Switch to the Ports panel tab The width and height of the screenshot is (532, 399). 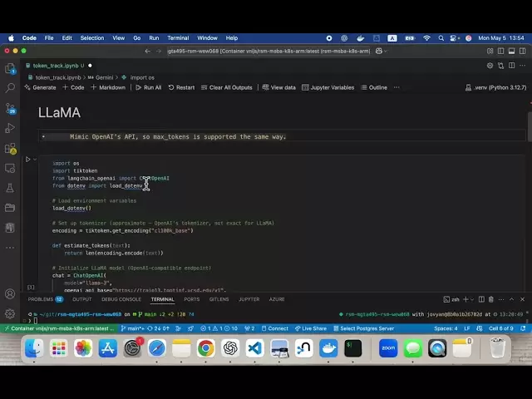(192, 299)
